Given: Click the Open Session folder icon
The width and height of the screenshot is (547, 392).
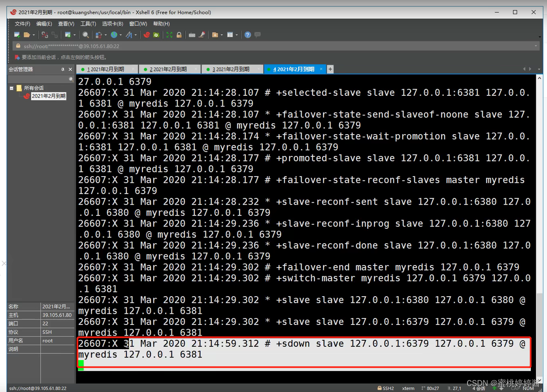Looking at the screenshot, I should [26, 35].
